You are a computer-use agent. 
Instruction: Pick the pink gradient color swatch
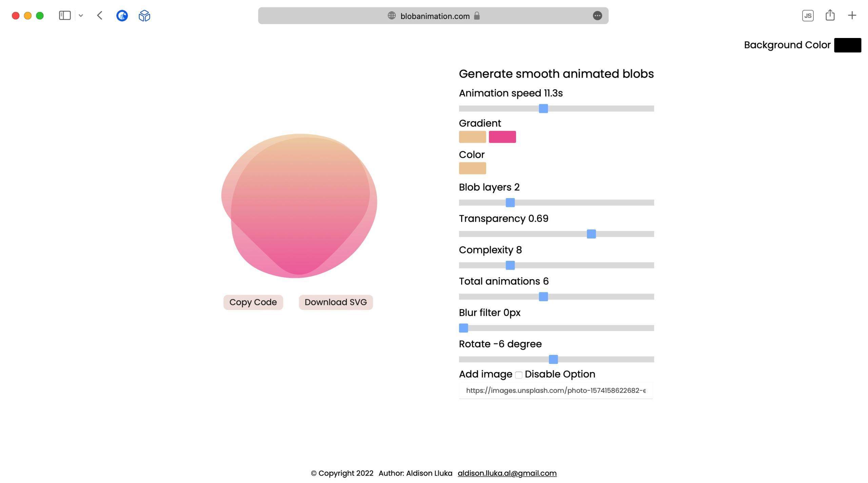click(502, 137)
